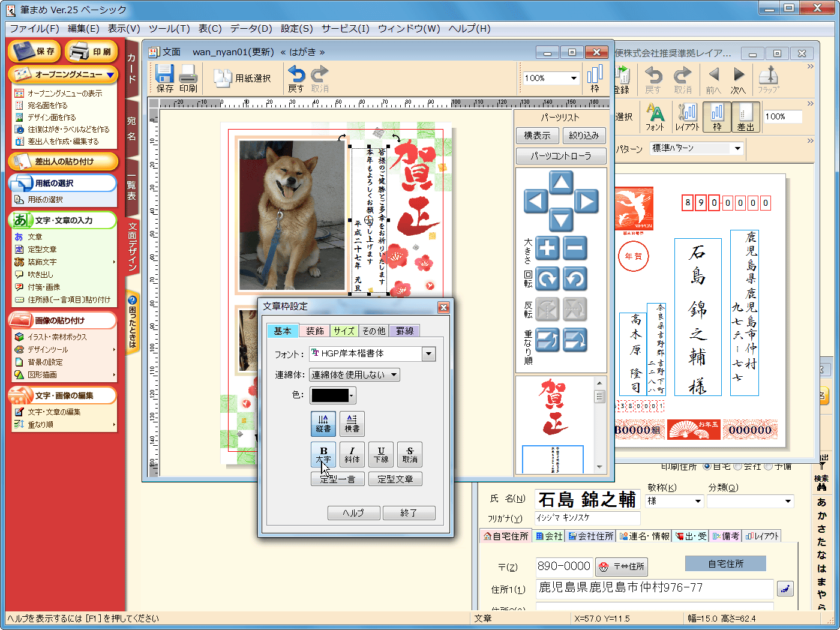Click 終了 button in dialog
This screenshot has width=840, height=630.
[x=409, y=513]
